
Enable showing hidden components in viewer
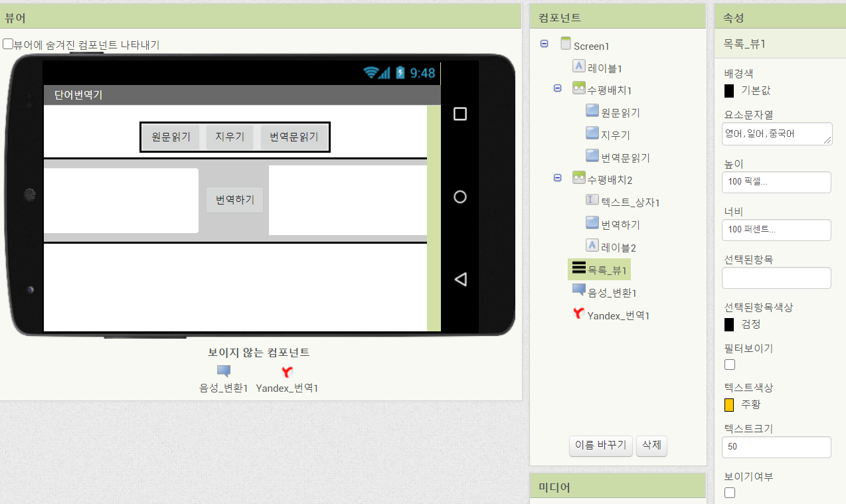pos(8,44)
